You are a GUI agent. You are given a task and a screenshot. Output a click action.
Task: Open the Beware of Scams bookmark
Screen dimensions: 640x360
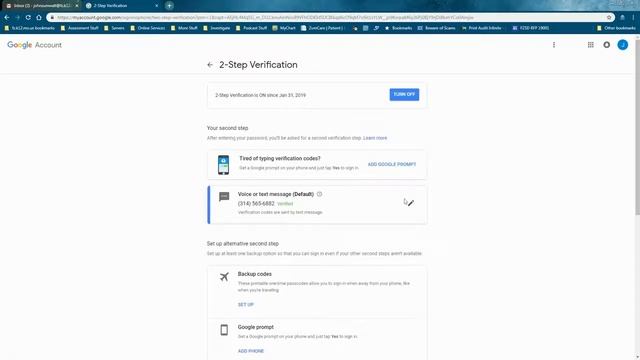436,28
